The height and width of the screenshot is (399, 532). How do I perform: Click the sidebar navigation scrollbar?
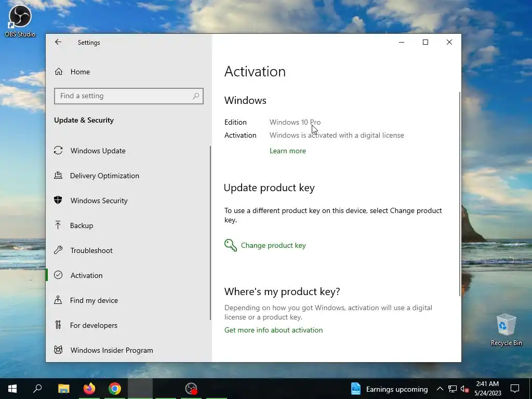coord(210,233)
